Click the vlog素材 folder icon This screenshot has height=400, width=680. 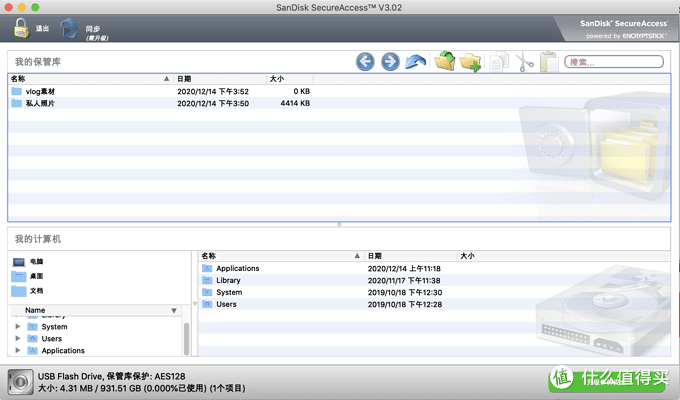click(16, 91)
